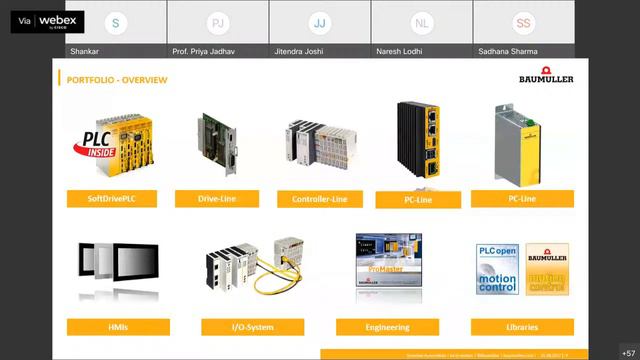Click the PC-Line label under silver box PC
Screen dimensions: 640x360
click(x=522, y=199)
